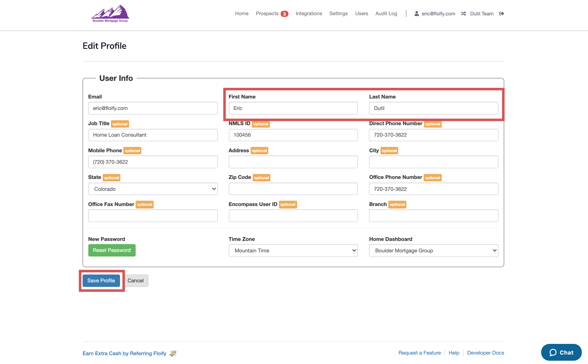Click the Cancel button
Screen dimensions: 588x364
135,280
